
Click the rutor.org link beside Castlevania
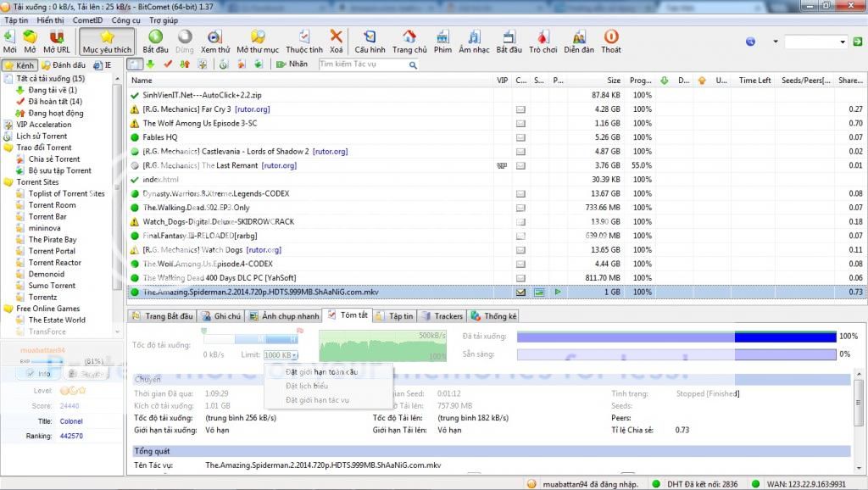click(x=330, y=151)
